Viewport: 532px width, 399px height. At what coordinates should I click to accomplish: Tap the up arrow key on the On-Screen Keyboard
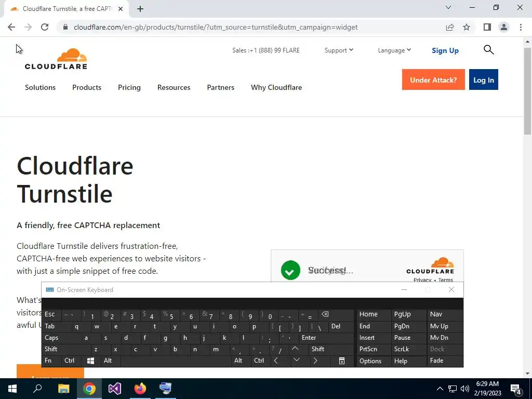pyautogui.click(x=295, y=349)
